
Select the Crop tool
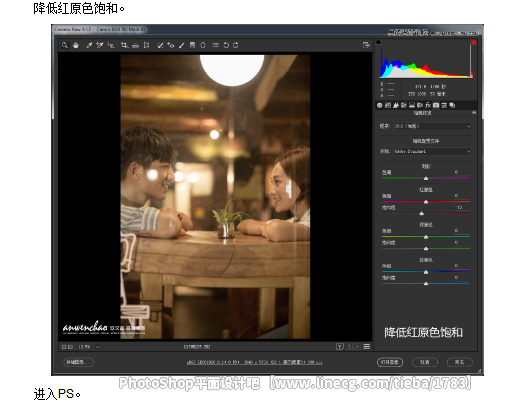click(x=124, y=45)
